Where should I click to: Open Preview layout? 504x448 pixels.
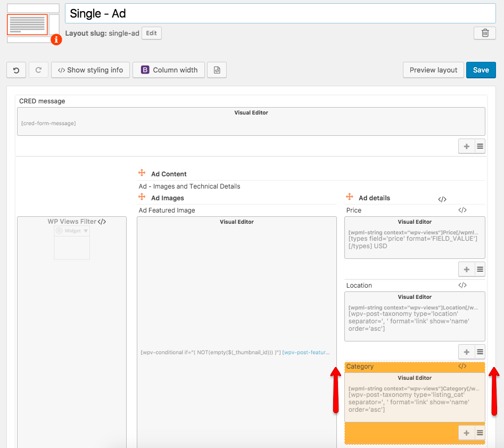pos(433,70)
